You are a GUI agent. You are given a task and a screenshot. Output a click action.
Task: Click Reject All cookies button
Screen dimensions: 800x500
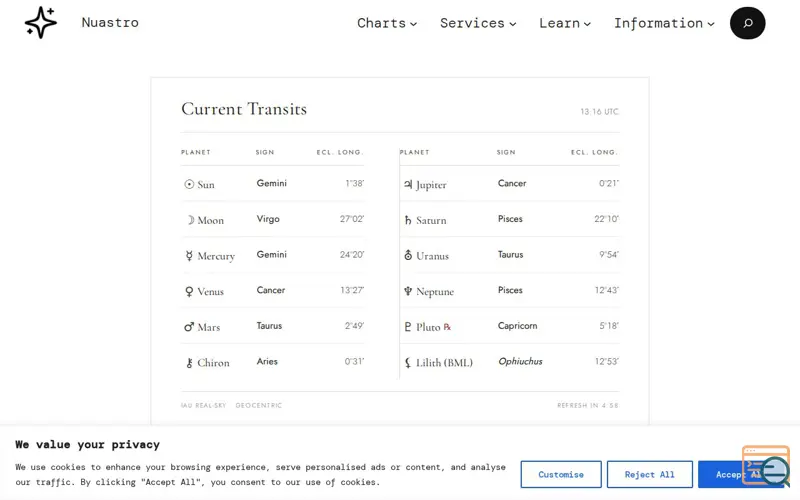(x=649, y=474)
